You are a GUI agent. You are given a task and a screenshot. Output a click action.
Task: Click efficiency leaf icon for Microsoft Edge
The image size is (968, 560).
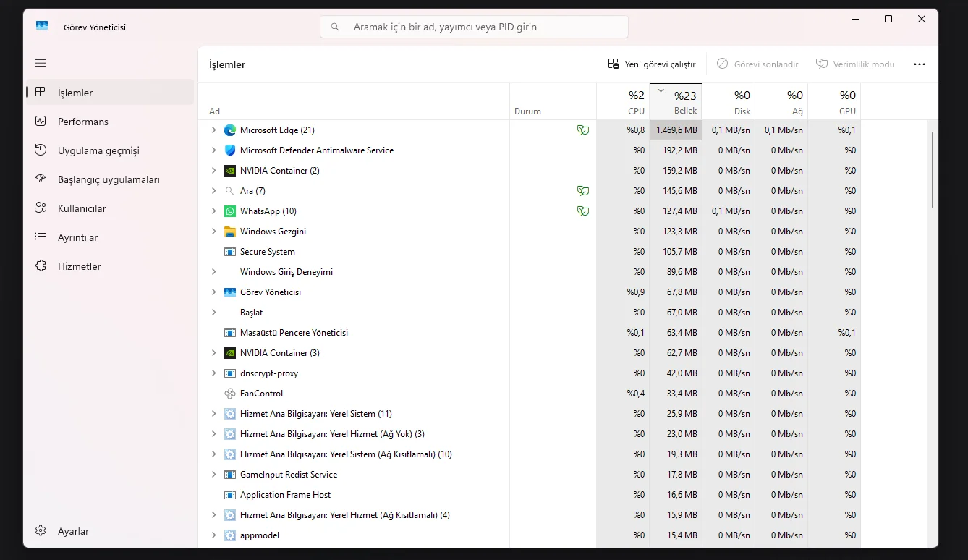(582, 130)
